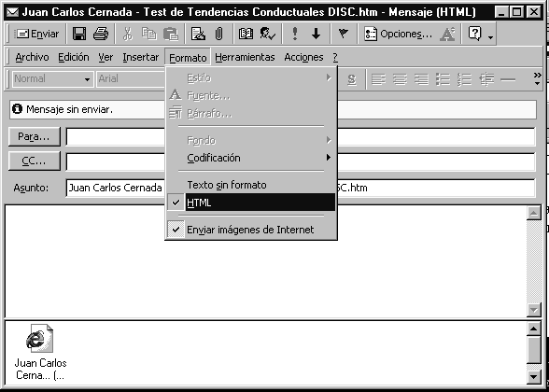Expand the Codificación submenu

pyautogui.click(x=251, y=158)
